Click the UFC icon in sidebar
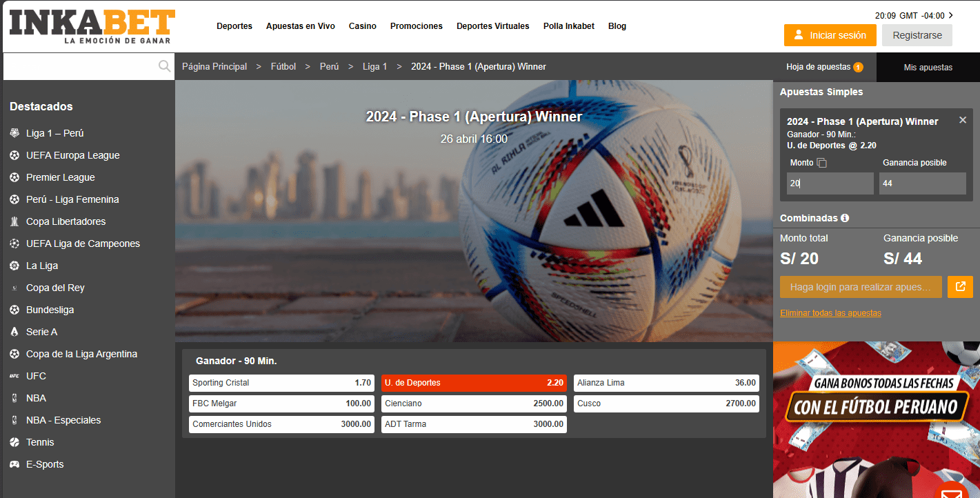The width and height of the screenshot is (980, 498). (14, 376)
